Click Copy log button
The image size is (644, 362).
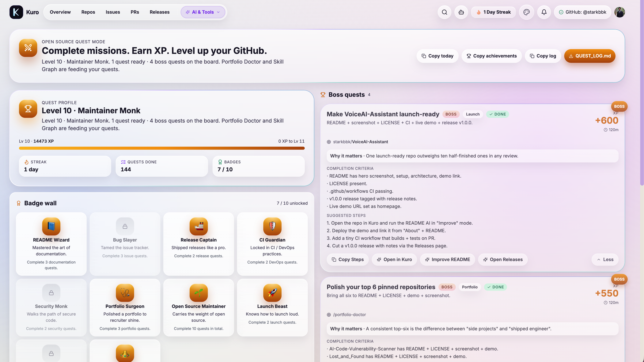tap(543, 56)
